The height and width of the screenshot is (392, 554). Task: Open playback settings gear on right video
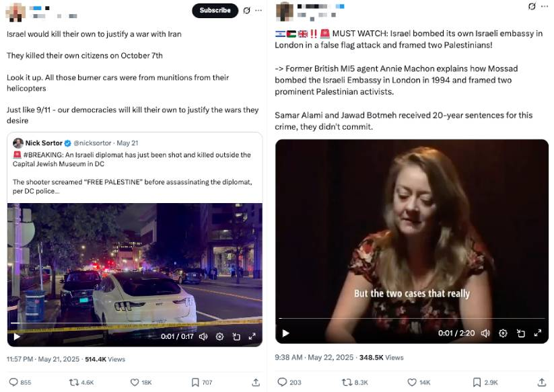tap(503, 333)
